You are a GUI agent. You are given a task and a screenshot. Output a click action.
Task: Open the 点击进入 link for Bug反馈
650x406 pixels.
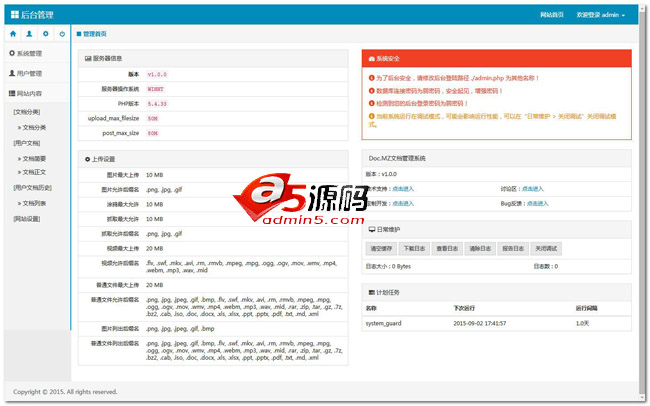tap(538, 204)
